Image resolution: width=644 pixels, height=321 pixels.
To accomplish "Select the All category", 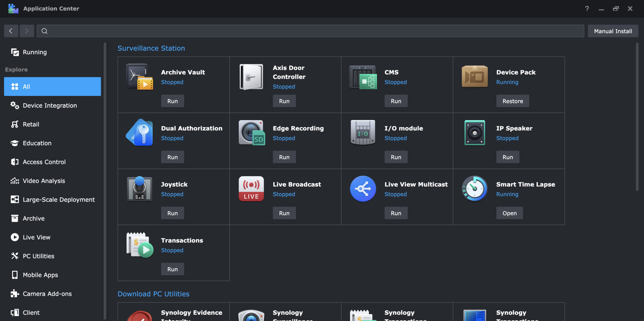I will tap(52, 86).
